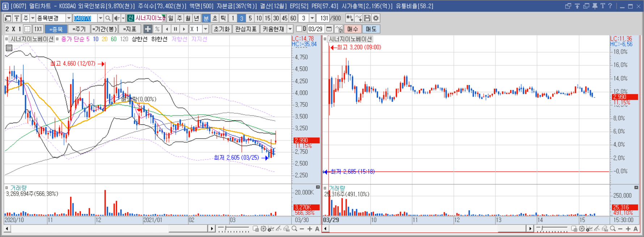Click the percent scale icon

click(157, 29)
